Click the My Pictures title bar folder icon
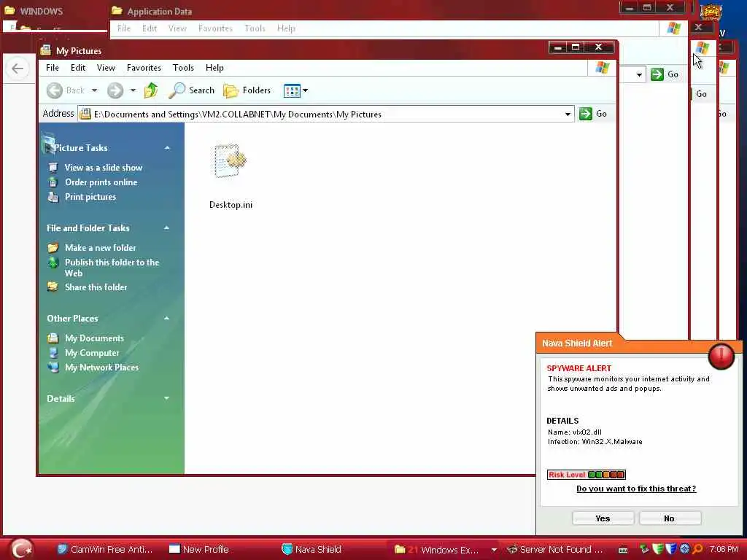Viewport: 747px width, 560px height. [46, 50]
